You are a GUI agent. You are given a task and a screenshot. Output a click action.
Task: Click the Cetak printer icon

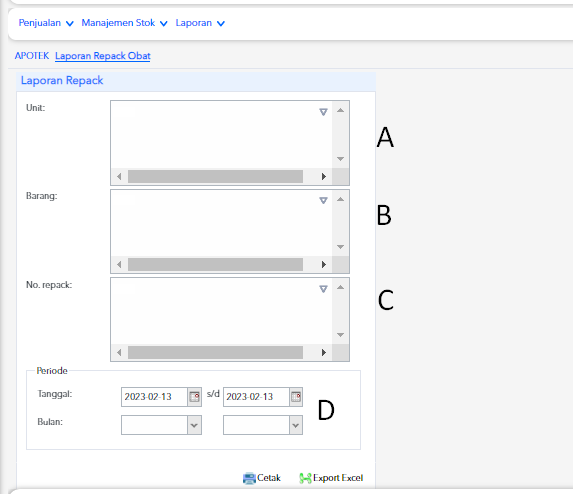(249, 478)
